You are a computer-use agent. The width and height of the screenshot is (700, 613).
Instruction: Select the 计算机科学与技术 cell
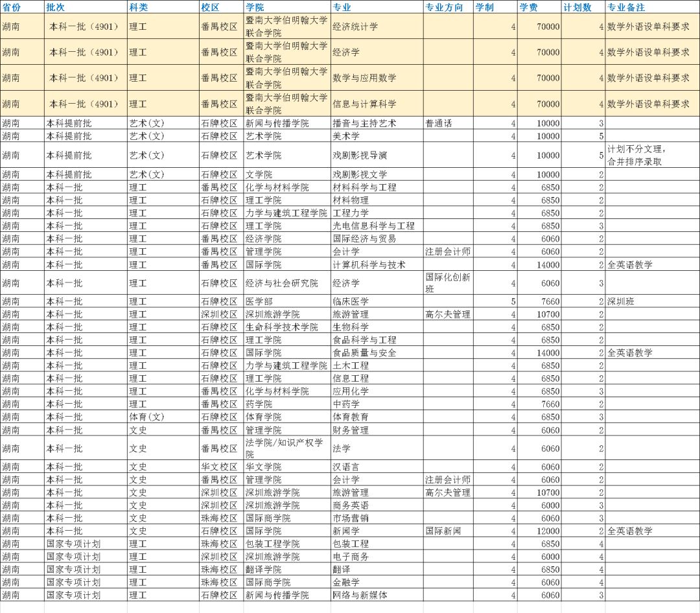377,265
